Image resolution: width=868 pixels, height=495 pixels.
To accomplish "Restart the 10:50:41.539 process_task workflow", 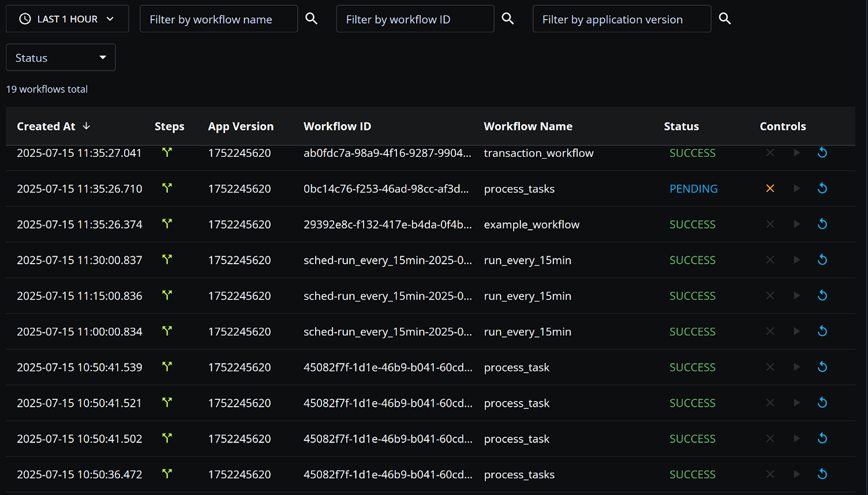I will [822, 367].
